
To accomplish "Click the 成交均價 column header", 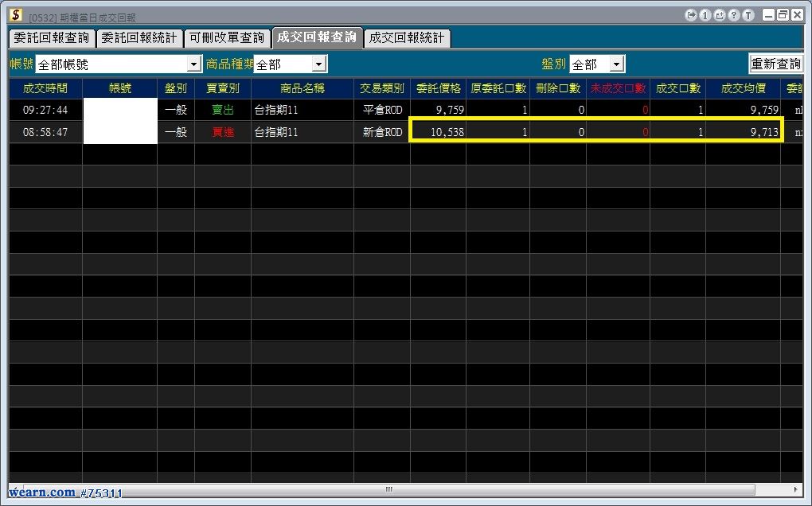I will click(744, 88).
